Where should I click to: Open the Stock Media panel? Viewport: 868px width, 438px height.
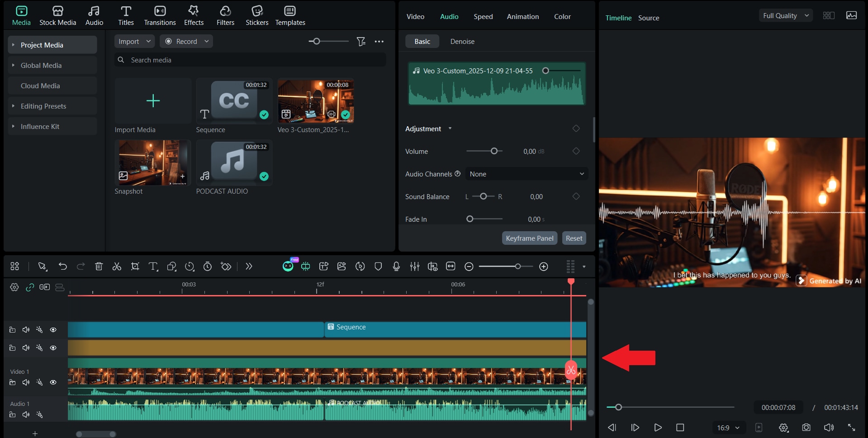click(57, 15)
